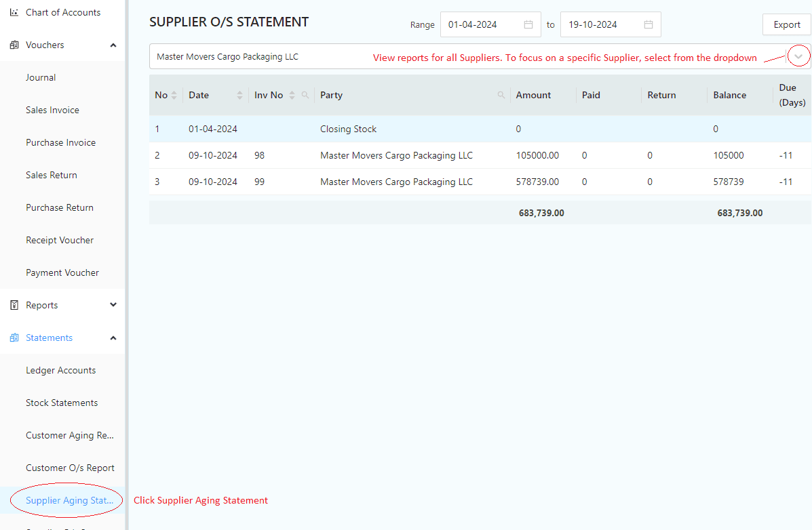Click the supplier selection box
The width and height of the screenshot is (812, 530).
click(x=480, y=56)
